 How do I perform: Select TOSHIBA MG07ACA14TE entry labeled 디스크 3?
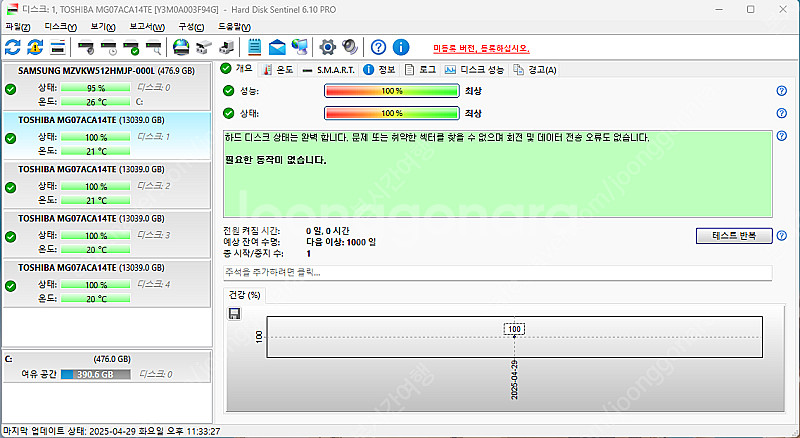point(106,234)
